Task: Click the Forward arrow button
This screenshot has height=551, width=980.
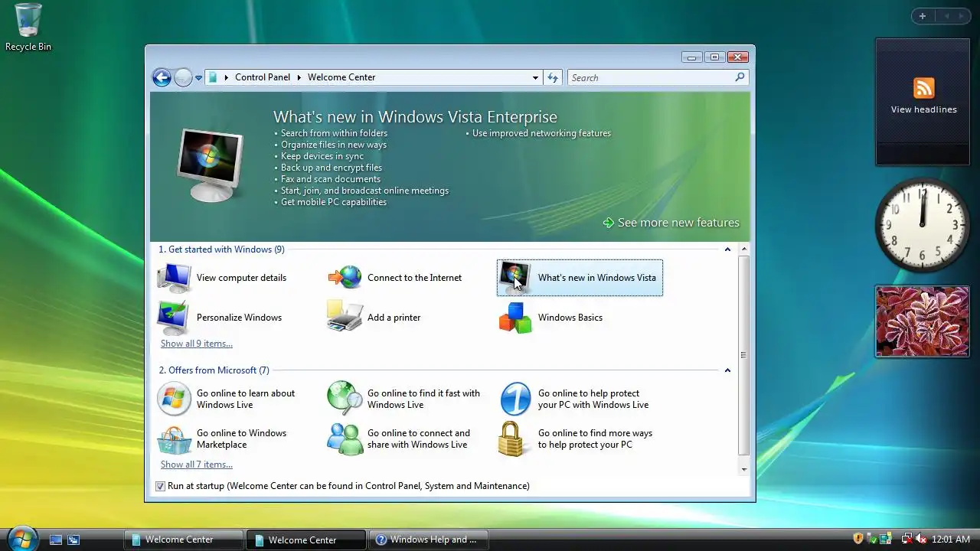Action: click(x=183, y=77)
